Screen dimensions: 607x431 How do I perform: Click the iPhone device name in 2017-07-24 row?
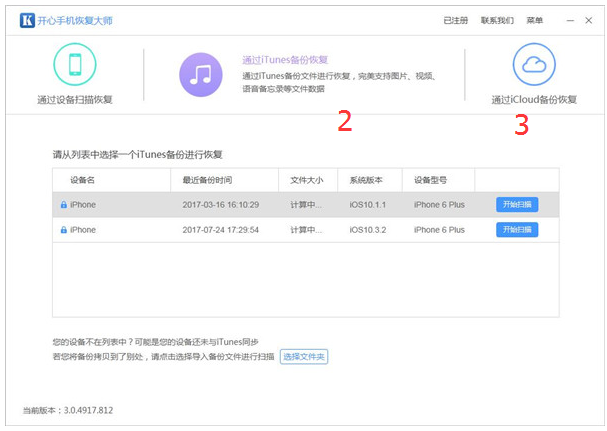(83, 230)
